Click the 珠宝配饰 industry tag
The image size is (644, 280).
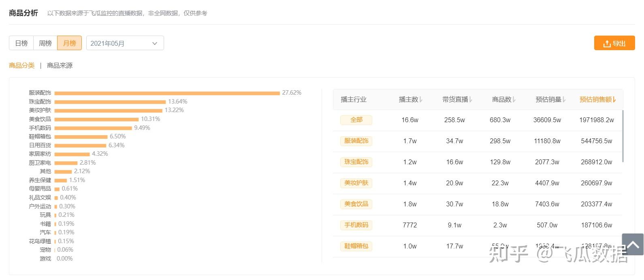pyautogui.click(x=356, y=162)
